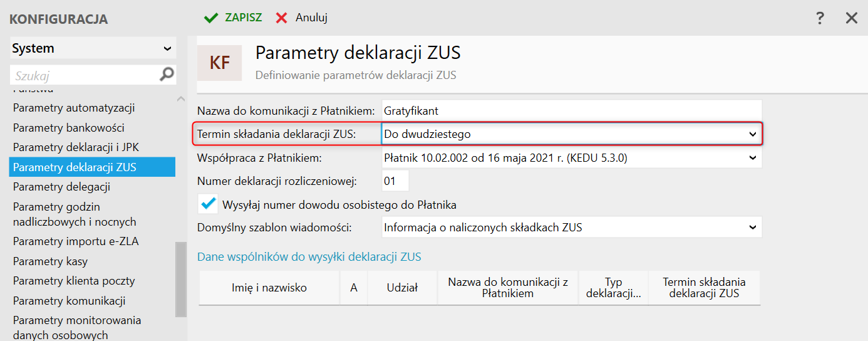
Task: Open help with the question mark icon
Action: point(820,18)
